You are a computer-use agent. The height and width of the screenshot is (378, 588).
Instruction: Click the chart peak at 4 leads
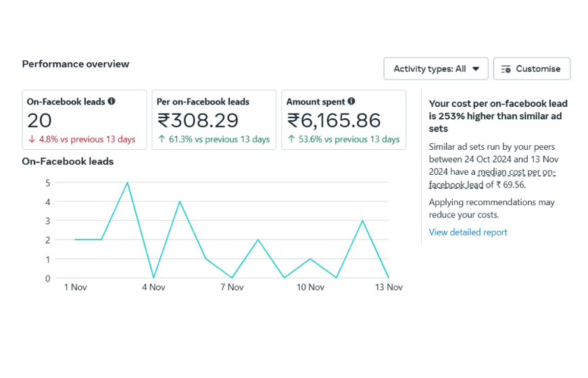coord(180,201)
